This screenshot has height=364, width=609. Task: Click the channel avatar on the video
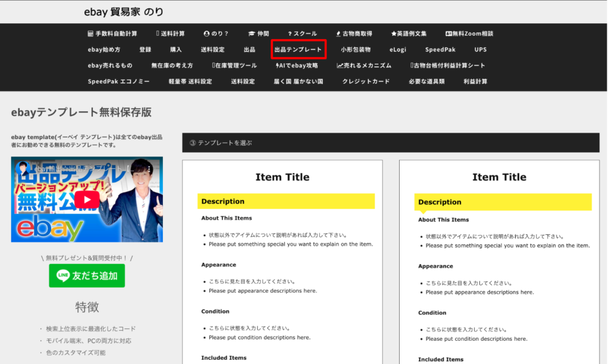[23, 168]
